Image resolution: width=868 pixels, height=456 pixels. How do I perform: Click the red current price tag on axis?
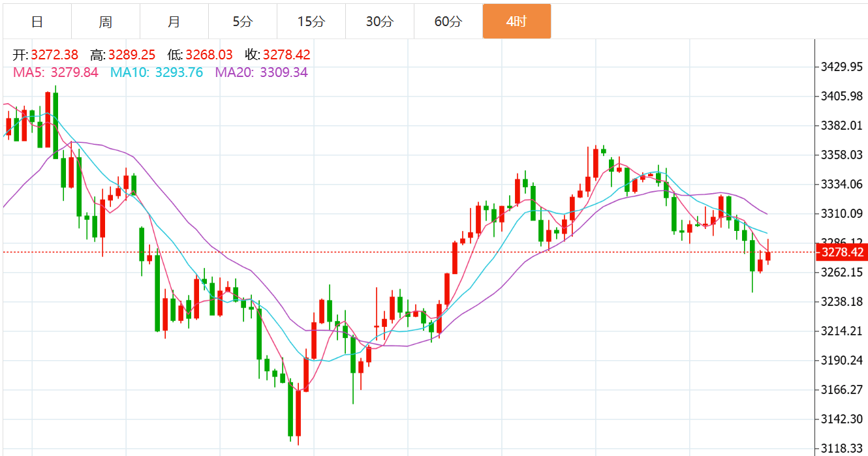pyautogui.click(x=842, y=252)
